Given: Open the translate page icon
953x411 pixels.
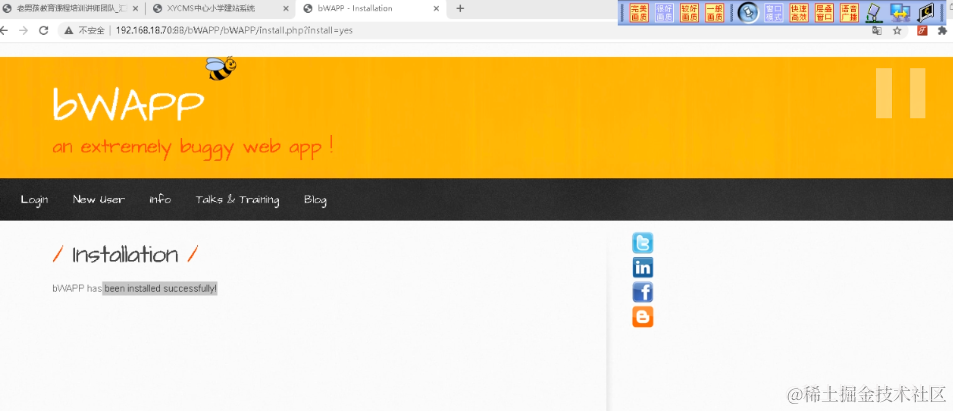Looking at the screenshot, I should pyautogui.click(x=876, y=31).
